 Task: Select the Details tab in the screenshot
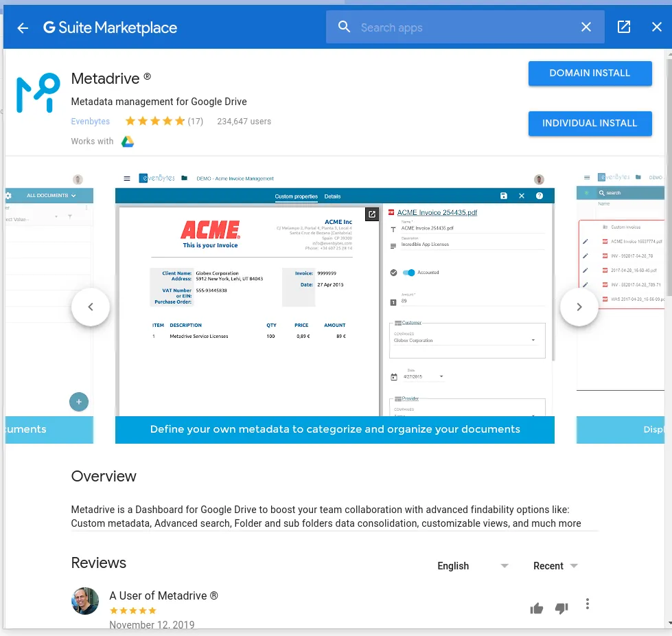[x=332, y=196]
